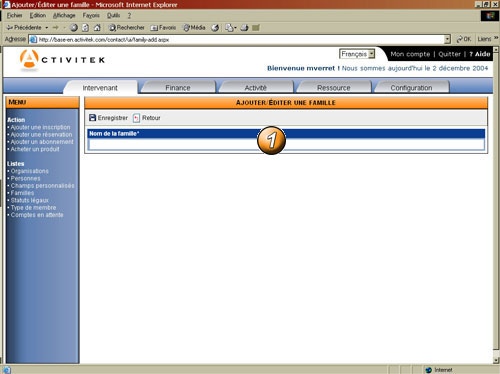Click the browser Home icon
Viewport: 500px width, 374px height.
[97, 28]
